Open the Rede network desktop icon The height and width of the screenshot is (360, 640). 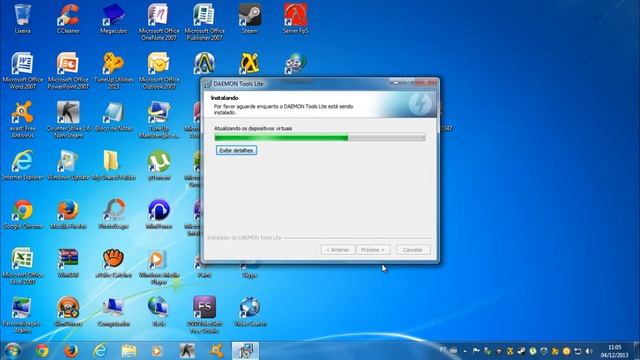[x=159, y=312]
